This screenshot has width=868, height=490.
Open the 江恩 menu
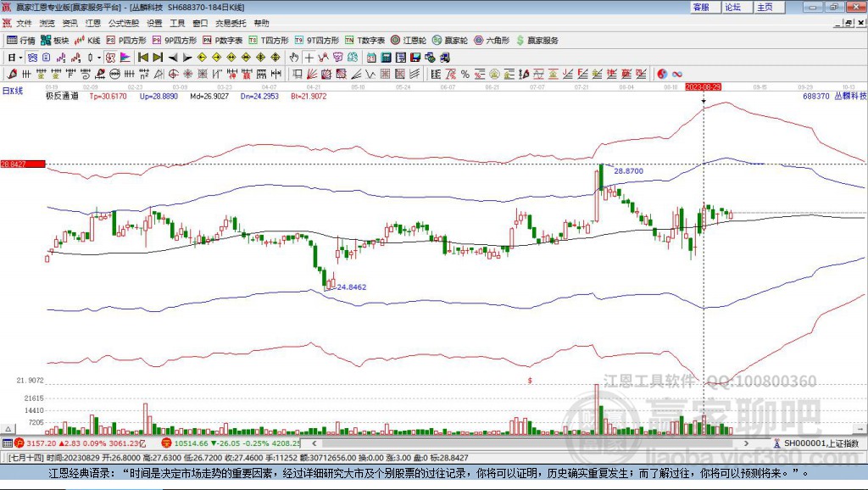[x=93, y=23]
